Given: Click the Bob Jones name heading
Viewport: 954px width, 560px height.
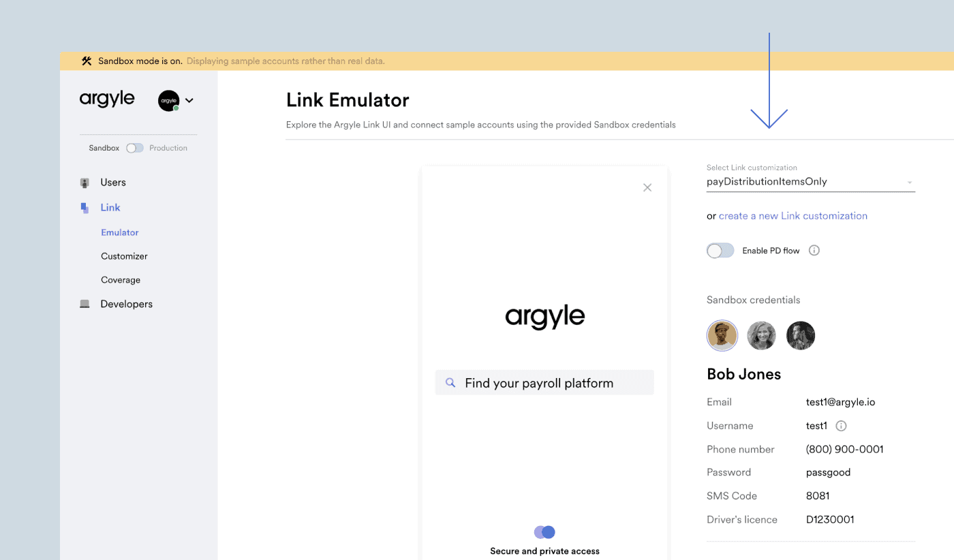Looking at the screenshot, I should tap(744, 374).
